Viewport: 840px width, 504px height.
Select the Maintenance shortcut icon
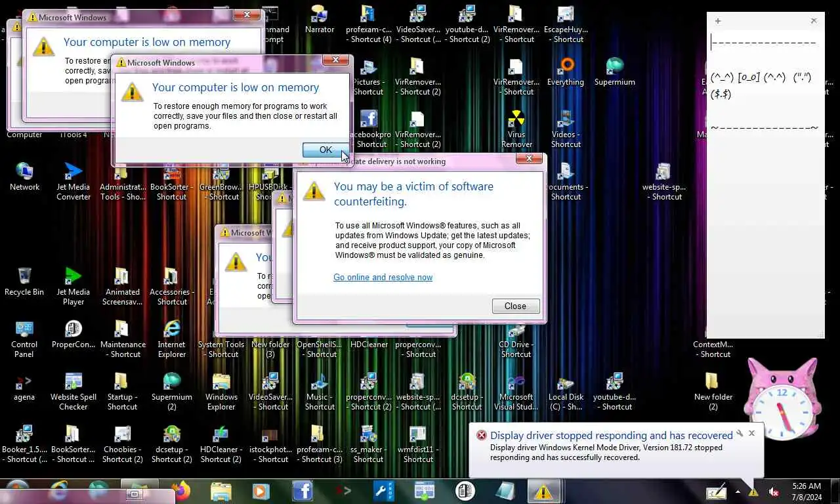tap(123, 339)
